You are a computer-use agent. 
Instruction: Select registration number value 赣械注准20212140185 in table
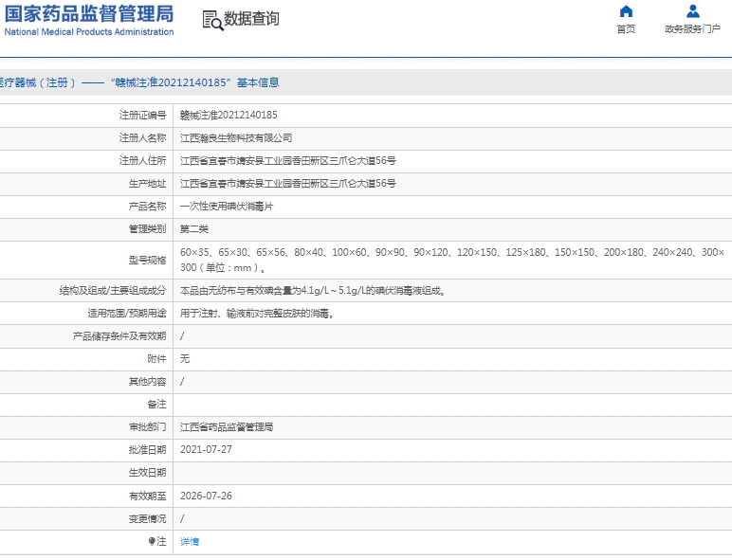229,115
